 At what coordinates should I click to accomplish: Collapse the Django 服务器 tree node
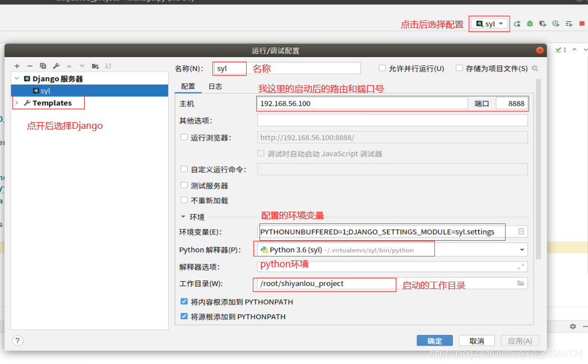point(17,79)
